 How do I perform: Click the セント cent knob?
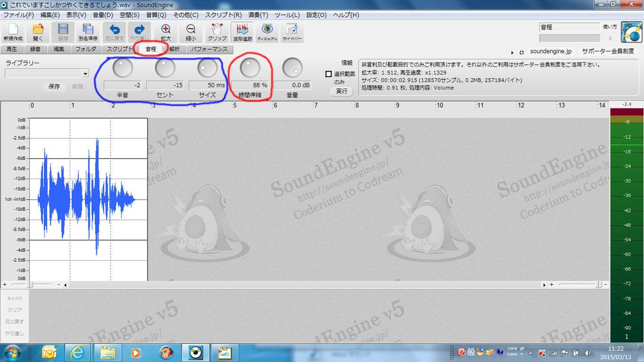(x=165, y=67)
